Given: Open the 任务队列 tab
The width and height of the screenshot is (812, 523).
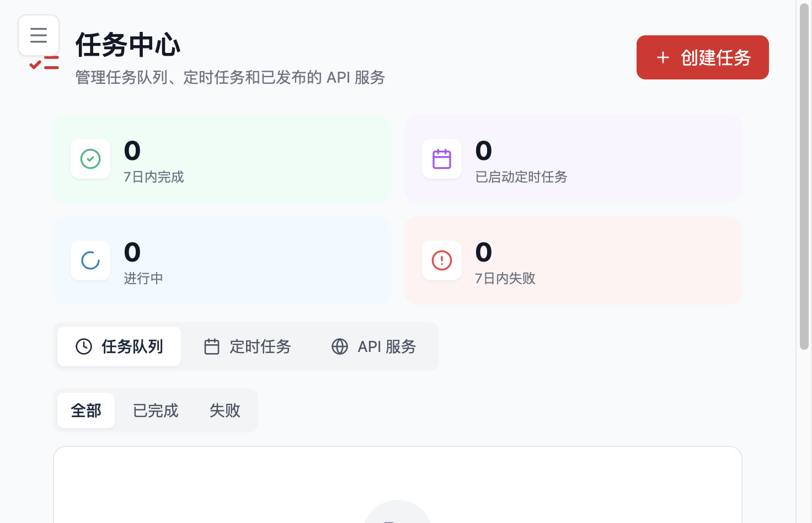Looking at the screenshot, I should [x=119, y=346].
